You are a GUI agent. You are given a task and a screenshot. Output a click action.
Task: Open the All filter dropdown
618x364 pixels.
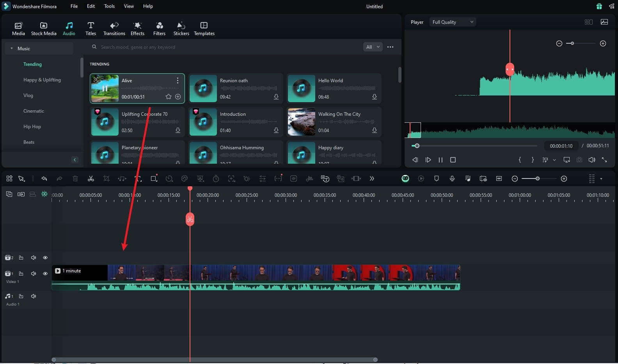(373, 47)
